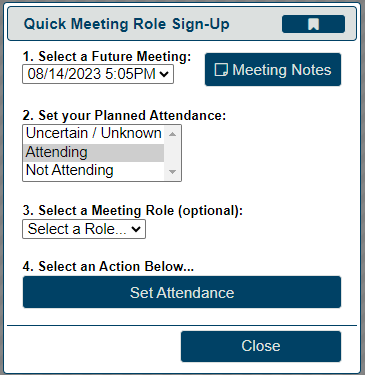Viewport: 365px width, 375px height.
Task: Click the Quick Meeting Role Sign-Up title
Action: (x=126, y=24)
